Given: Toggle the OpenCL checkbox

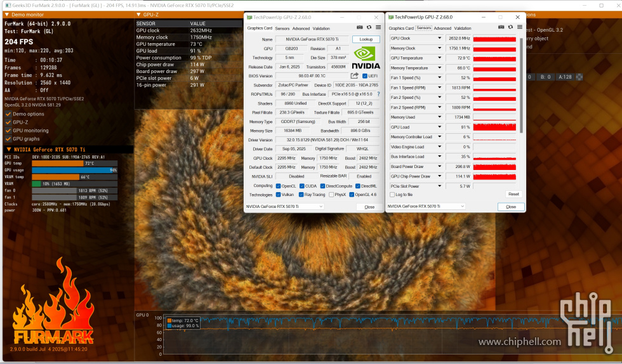Looking at the screenshot, I should 279,186.
